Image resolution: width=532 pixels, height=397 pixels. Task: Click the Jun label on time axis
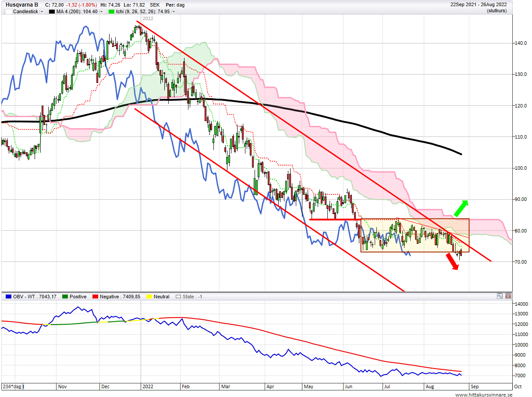click(x=350, y=386)
